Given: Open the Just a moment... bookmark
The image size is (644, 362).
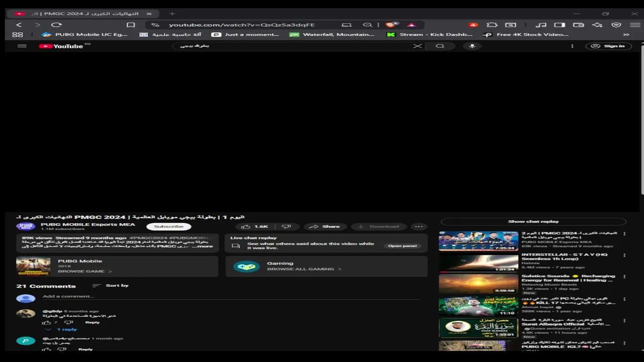Looking at the screenshot, I should point(246,35).
